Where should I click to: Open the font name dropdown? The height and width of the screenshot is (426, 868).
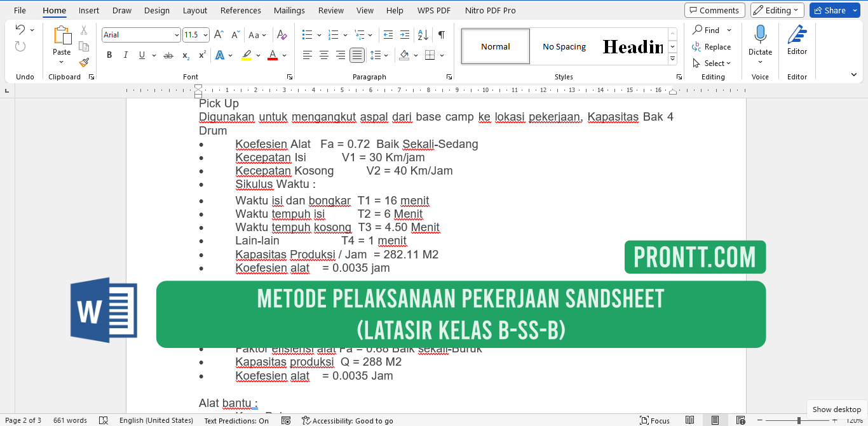[x=177, y=35]
